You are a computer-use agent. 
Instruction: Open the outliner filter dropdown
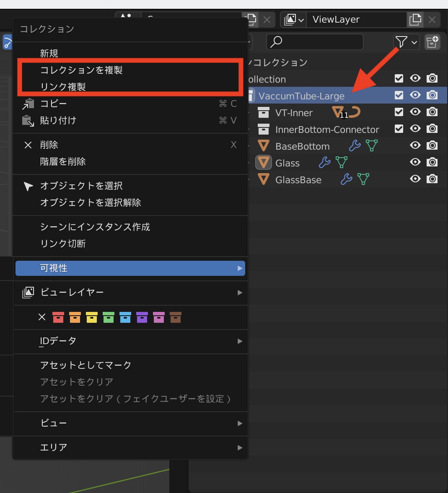pos(406,42)
